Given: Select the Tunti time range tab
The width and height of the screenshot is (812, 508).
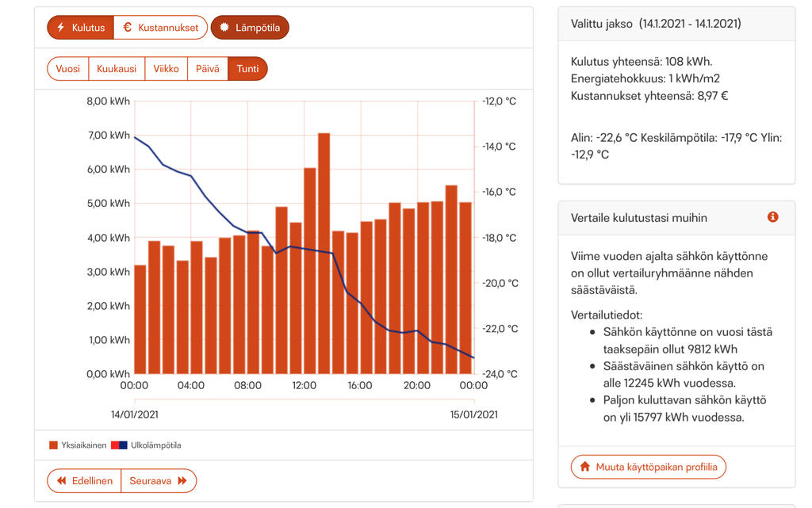Looking at the screenshot, I should pyautogui.click(x=247, y=69).
